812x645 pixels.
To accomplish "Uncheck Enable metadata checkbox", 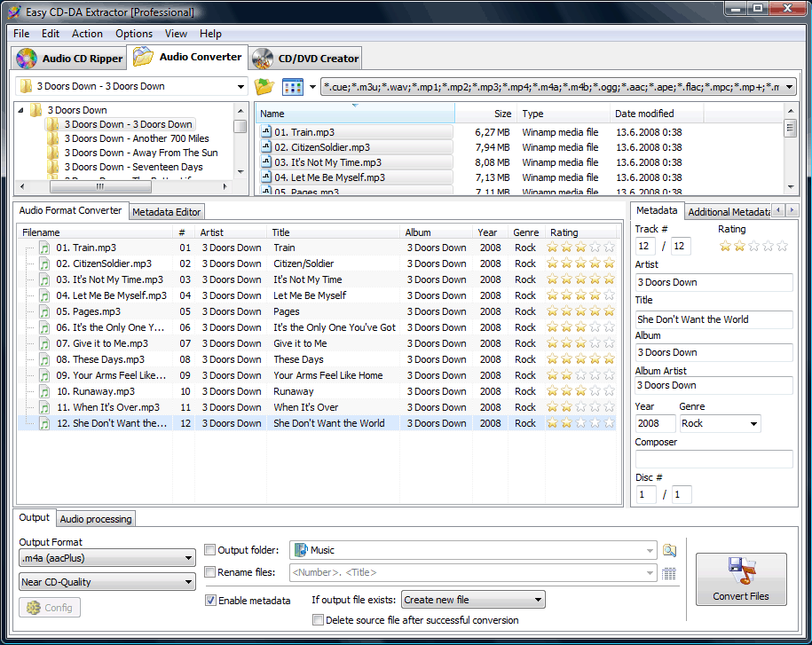I will tap(210, 601).
